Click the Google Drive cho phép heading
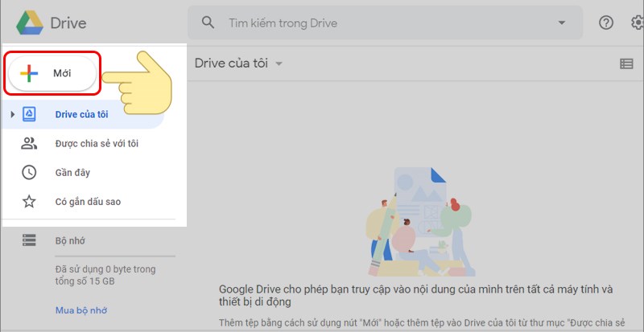 [416, 296]
